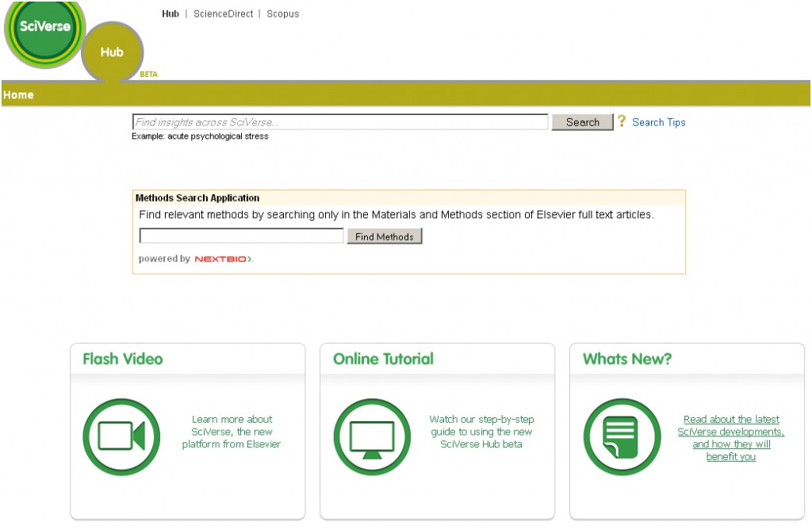Screen dimensions: 812x530
Task: Open 'Read about the latest SciVerse developments' link
Action: [730, 438]
